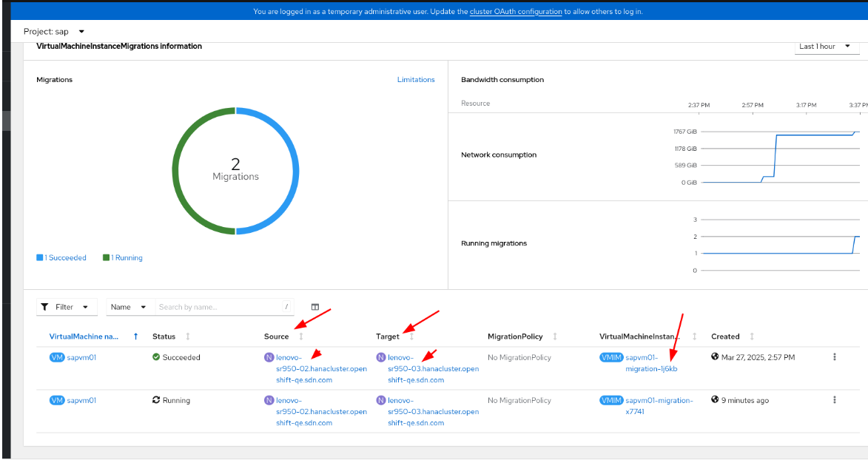Sort by Created column arrows

coord(752,336)
